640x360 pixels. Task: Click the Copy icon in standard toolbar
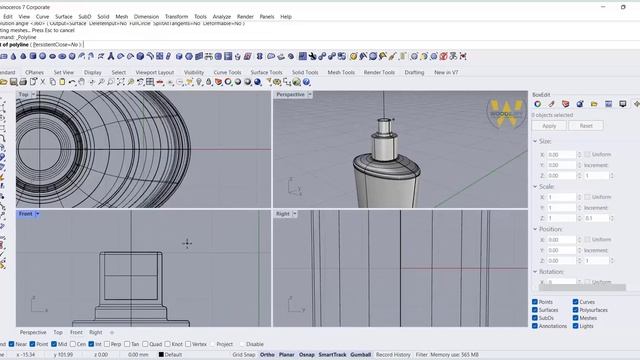53,82
